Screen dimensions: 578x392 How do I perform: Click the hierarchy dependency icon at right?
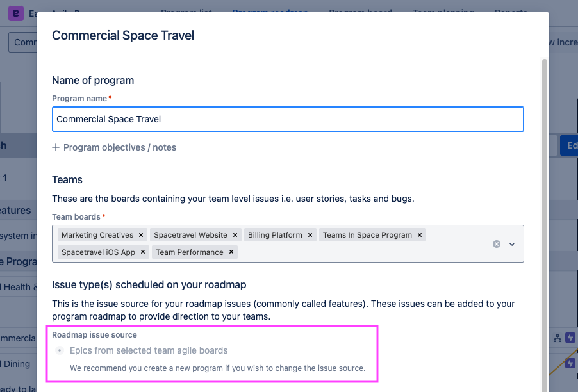[557, 338]
